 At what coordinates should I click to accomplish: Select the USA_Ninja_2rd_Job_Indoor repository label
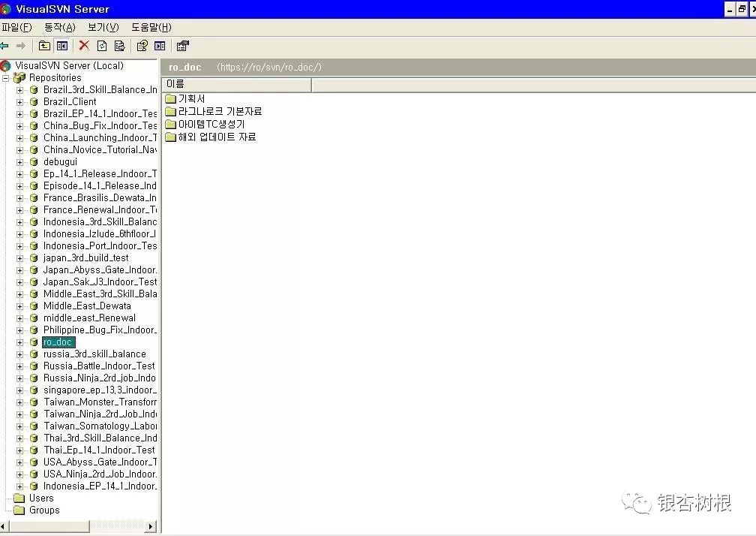pyautogui.click(x=100, y=474)
